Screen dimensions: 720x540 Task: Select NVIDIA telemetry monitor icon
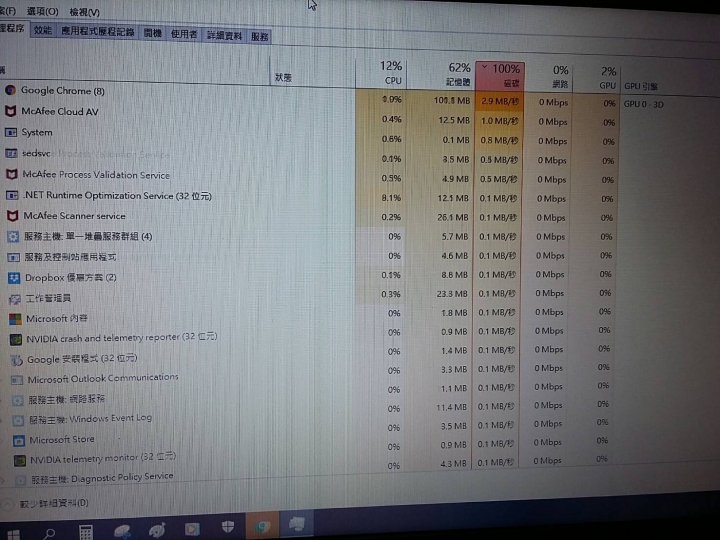pyautogui.click(x=20, y=460)
